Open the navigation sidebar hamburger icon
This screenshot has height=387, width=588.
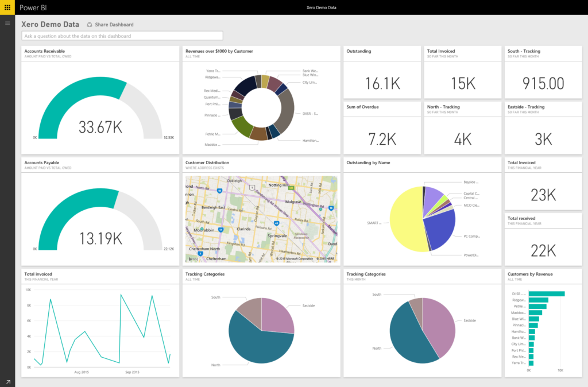point(7,23)
